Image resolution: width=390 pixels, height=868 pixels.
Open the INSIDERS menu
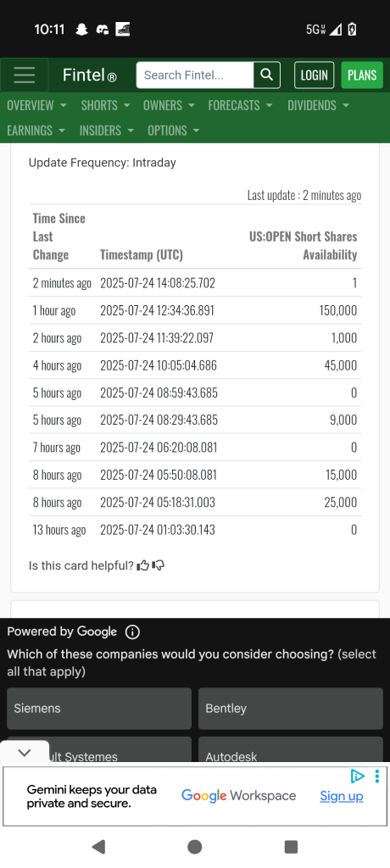click(107, 131)
